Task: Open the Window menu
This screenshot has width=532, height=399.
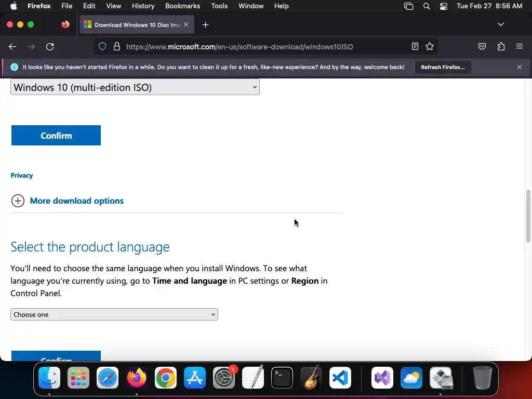Action: [251, 6]
